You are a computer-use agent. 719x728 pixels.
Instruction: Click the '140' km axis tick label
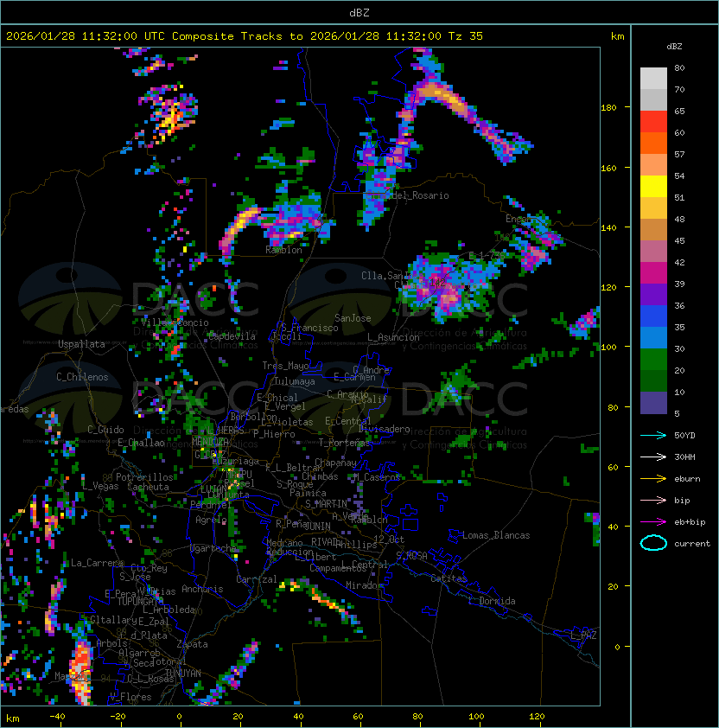coord(608,228)
